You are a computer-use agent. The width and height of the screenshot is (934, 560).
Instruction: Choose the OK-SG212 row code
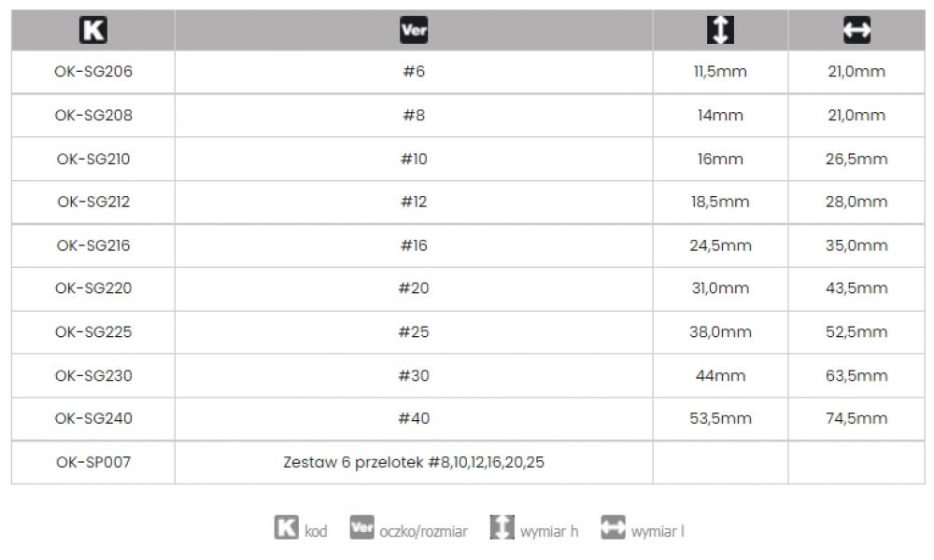point(93,202)
